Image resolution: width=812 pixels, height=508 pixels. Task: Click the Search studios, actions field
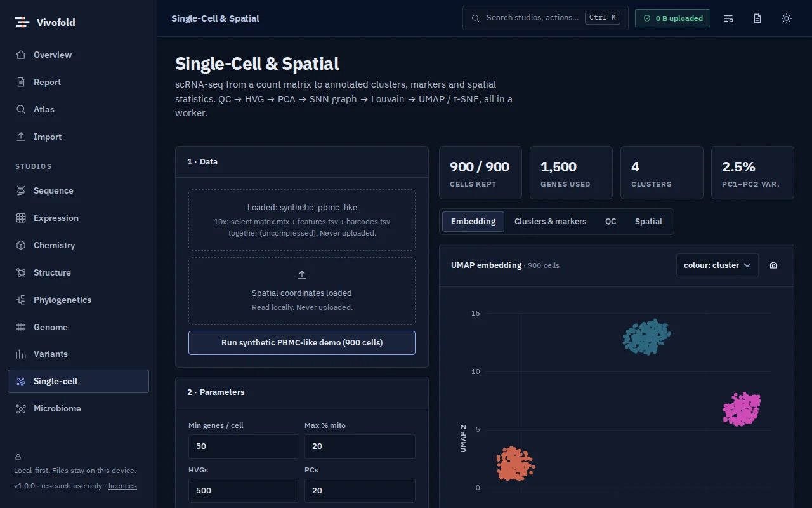[x=546, y=18]
